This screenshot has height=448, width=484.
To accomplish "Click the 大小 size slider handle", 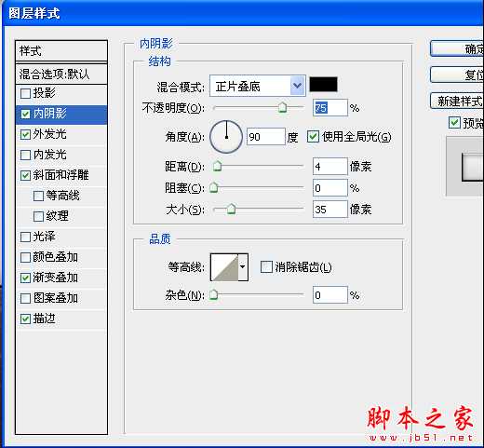I will pyautogui.click(x=231, y=209).
